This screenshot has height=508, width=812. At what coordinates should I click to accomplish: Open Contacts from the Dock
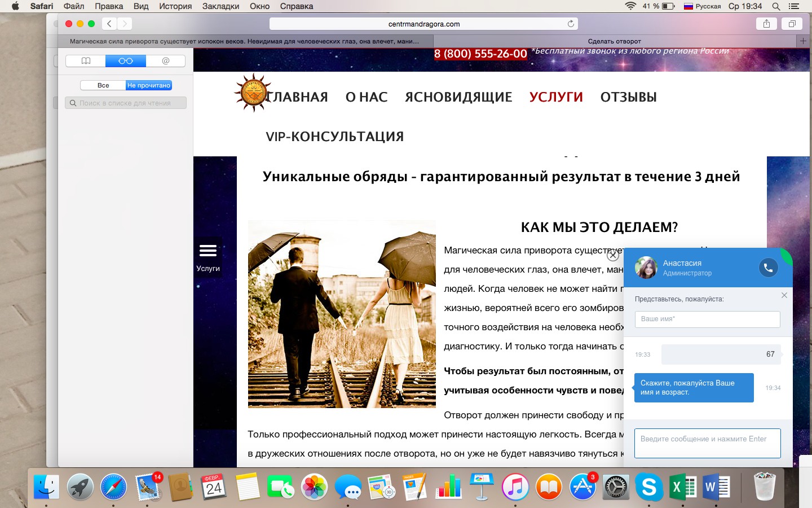pyautogui.click(x=180, y=486)
